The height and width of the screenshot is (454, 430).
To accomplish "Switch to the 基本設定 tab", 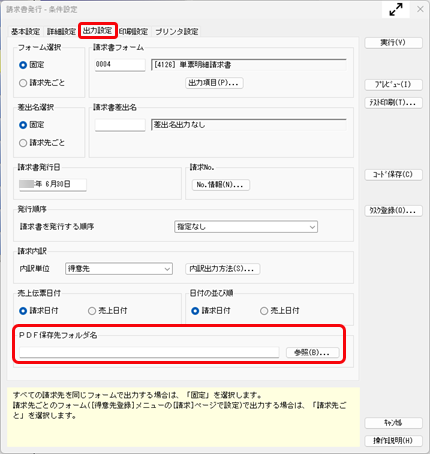I will click(x=26, y=32).
